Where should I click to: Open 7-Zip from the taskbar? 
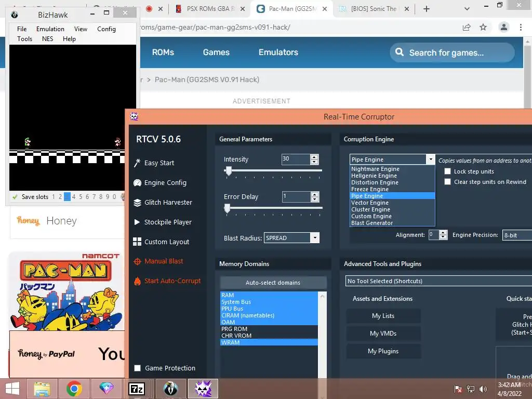[x=137, y=389]
